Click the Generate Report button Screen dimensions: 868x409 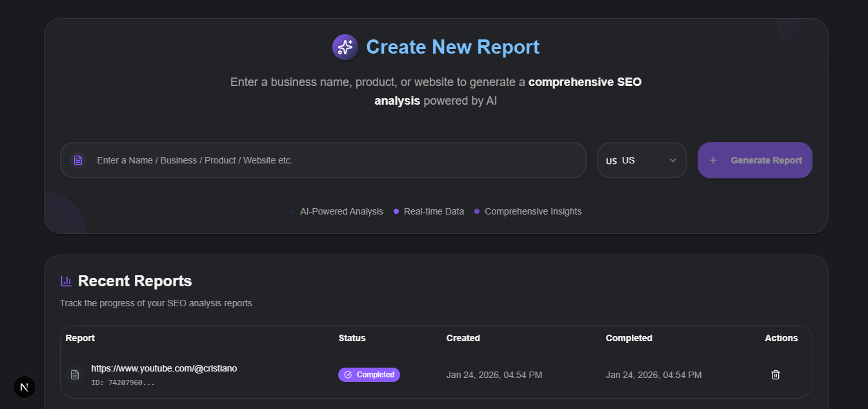click(x=754, y=160)
